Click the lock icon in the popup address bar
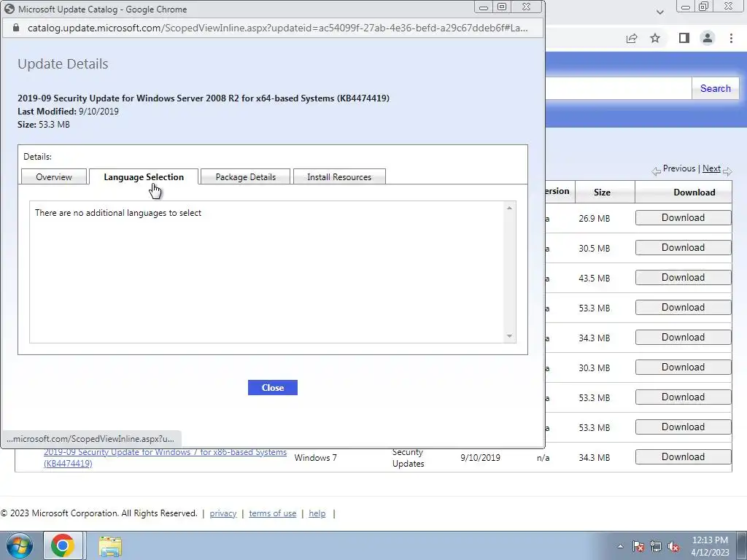The image size is (747, 560). tap(16, 28)
